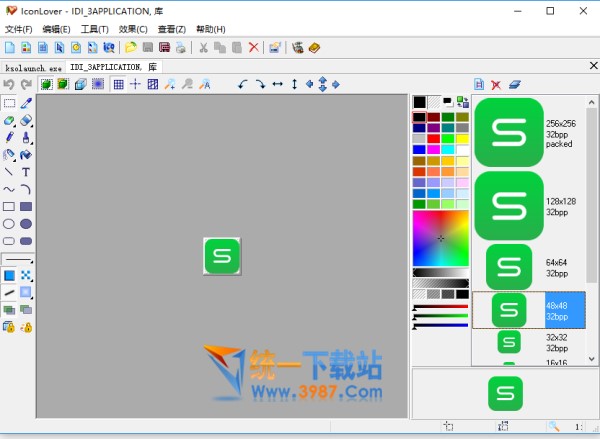Viewport: 600px width, 439px height.
Task: Select the empty ellipse tool
Action: pos(9,224)
